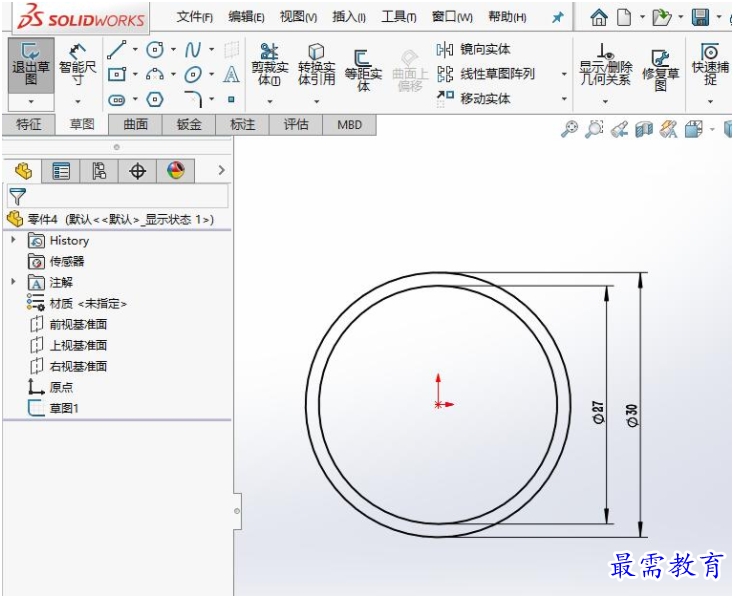Screen dimensions: 732x597
Task: Click the Save icon
Action: pyautogui.click(x=700, y=18)
